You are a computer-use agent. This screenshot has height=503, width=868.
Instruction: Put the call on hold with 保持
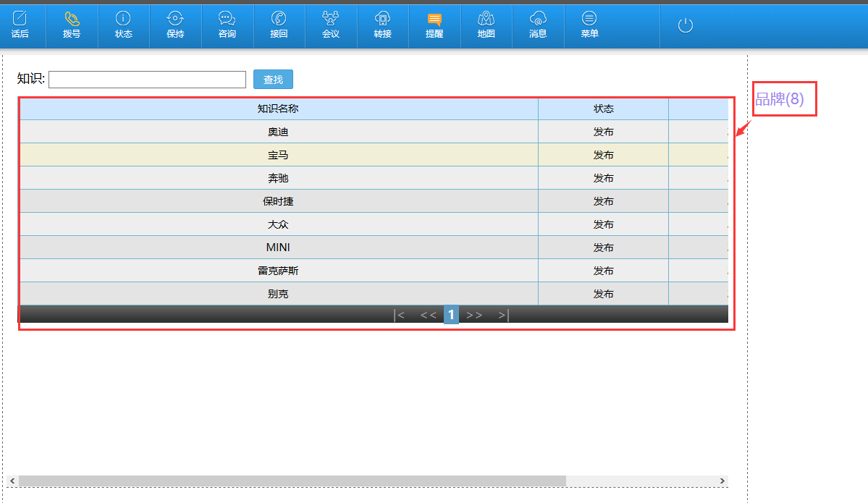[175, 25]
